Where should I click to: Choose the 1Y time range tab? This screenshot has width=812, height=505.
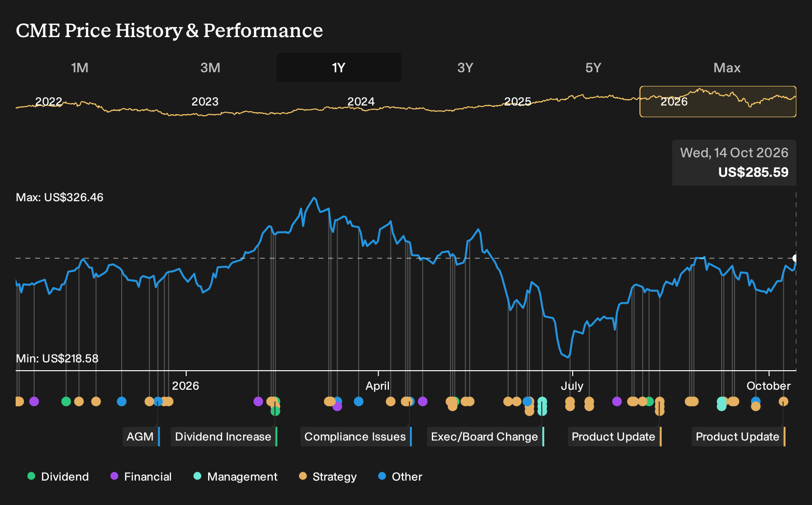pyautogui.click(x=339, y=67)
